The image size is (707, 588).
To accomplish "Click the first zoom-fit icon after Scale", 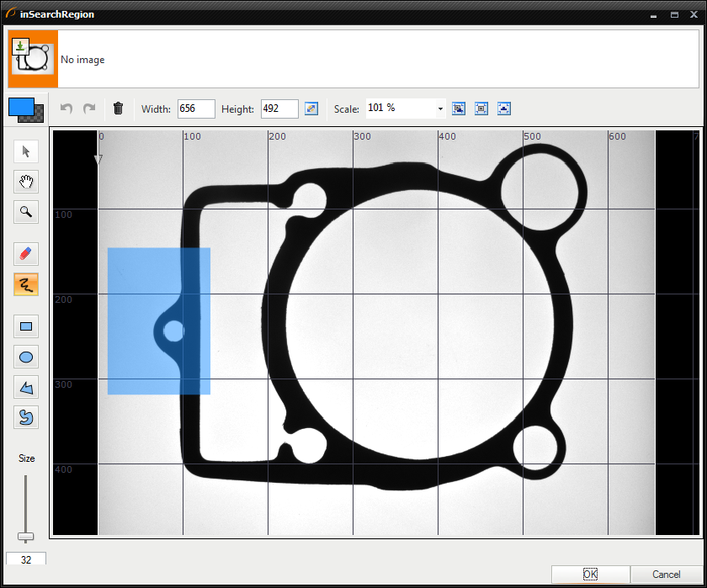I will click(459, 109).
